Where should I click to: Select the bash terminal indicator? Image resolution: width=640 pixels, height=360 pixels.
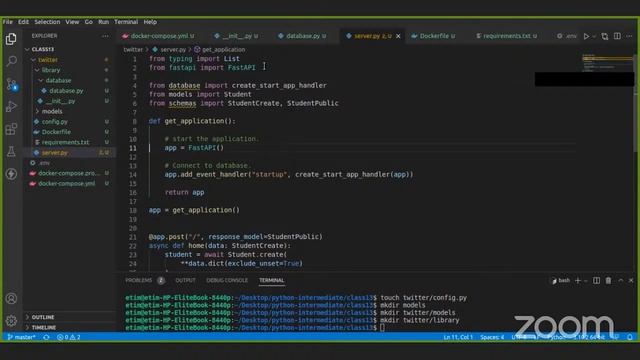click(561, 280)
